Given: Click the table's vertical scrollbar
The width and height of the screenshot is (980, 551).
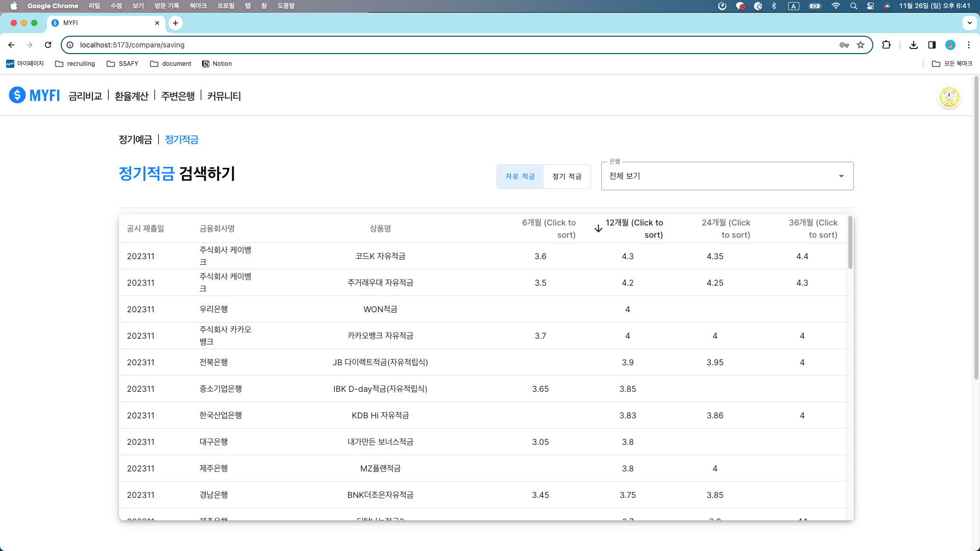Looking at the screenshot, I should 850,243.
